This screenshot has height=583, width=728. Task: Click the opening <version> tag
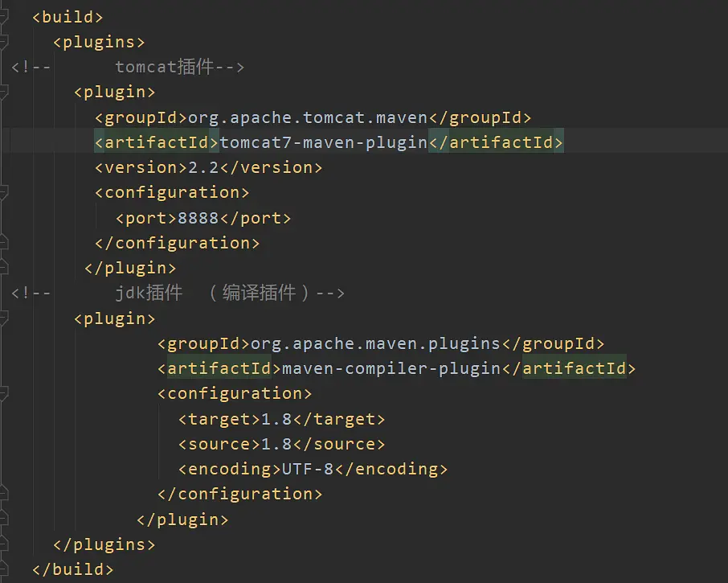(141, 168)
